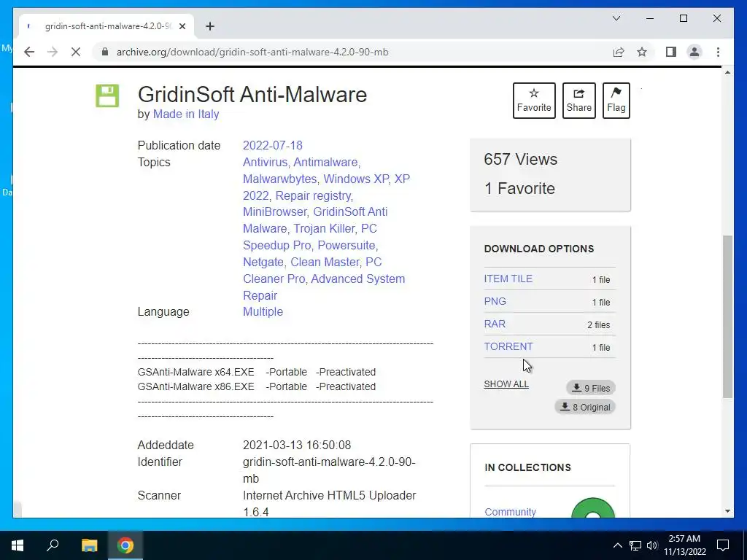Open the Trojan Killer topic link

coord(324,228)
